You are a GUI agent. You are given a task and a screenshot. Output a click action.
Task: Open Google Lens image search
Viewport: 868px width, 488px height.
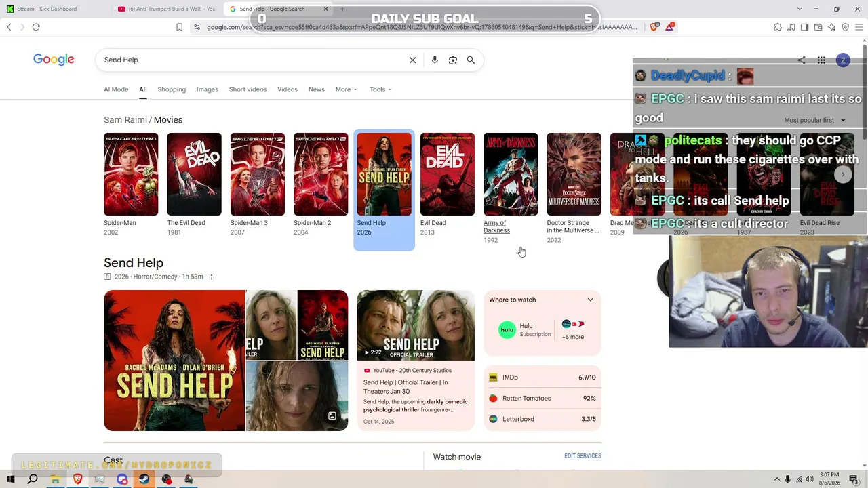click(453, 60)
